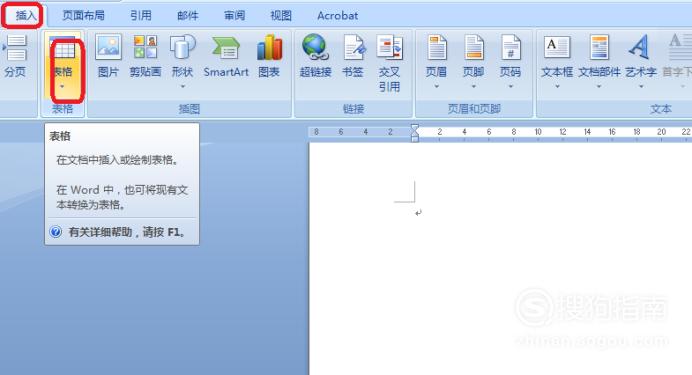The height and width of the screenshot is (375, 692).
Task: Insert a SmartArt graphic
Action: click(226, 56)
